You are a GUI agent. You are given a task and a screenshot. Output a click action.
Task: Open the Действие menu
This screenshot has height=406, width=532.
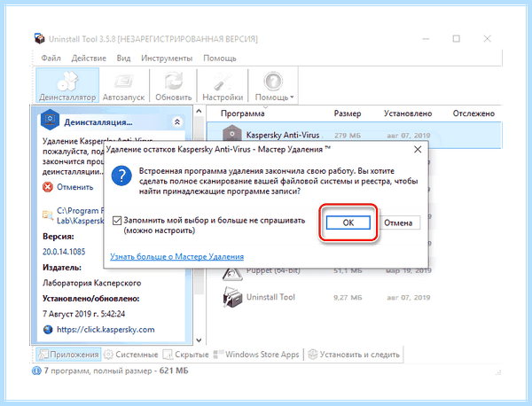pos(89,59)
